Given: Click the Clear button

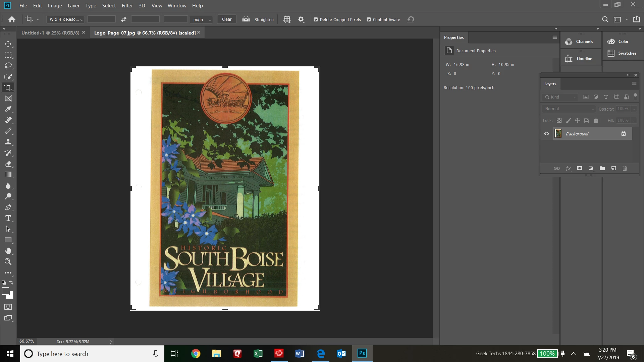Looking at the screenshot, I should (227, 19).
